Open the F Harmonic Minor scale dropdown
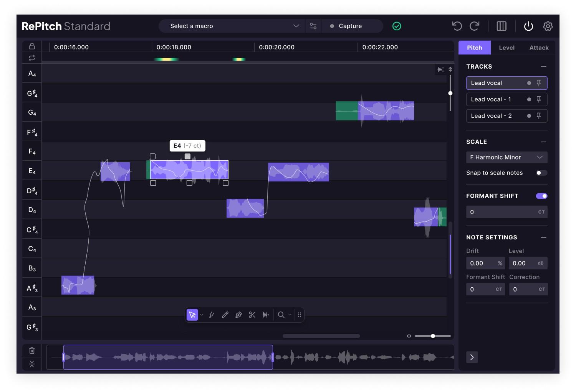 coord(506,157)
